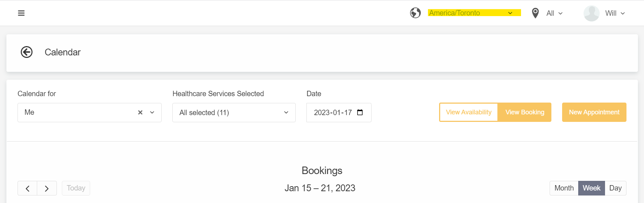The image size is (644, 203).
Task: Go to previous week arrow
Action: click(28, 188)
